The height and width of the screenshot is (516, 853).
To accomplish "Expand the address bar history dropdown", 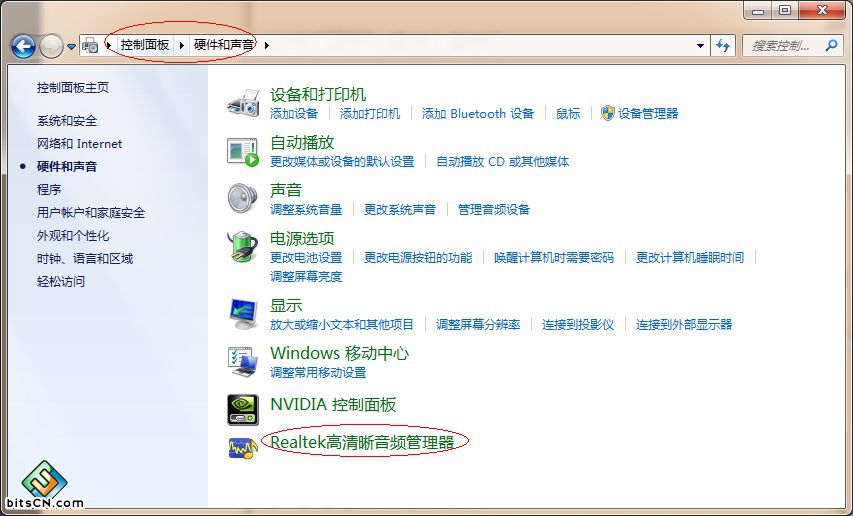I will [700, 46].
